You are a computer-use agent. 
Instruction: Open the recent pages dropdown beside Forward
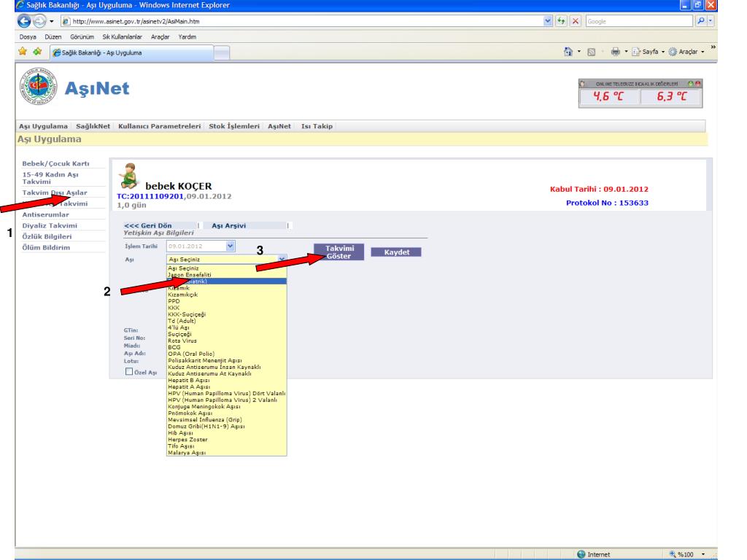[x=52, y=21]
